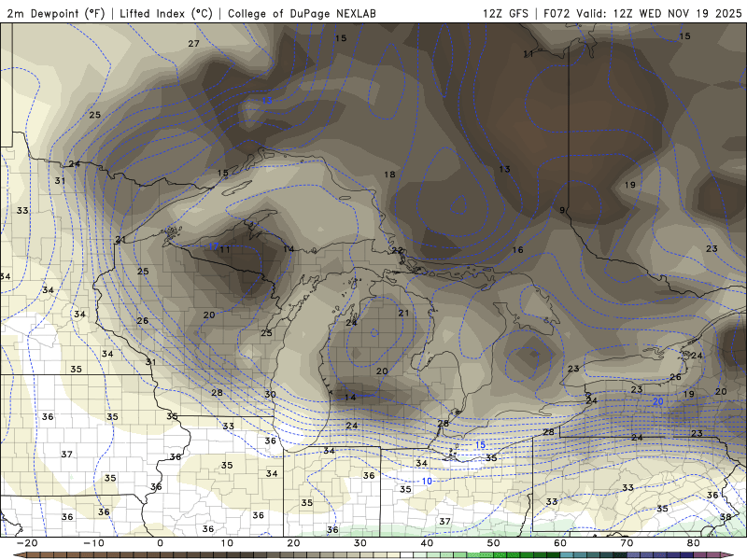
Task: Click the 40 label on the color scale
Action: coord(427,543)
